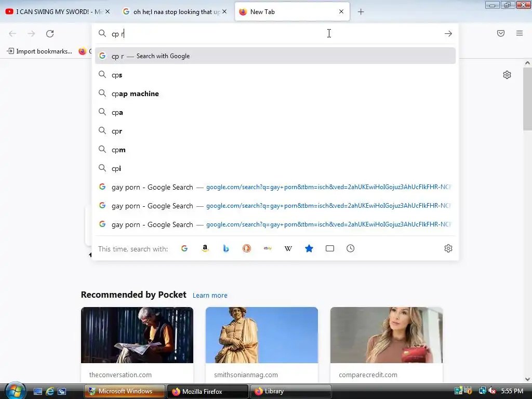This screenshot has height=399, width=532.
Task: Open theconversation.com story thumbnail
Action: 137,335
